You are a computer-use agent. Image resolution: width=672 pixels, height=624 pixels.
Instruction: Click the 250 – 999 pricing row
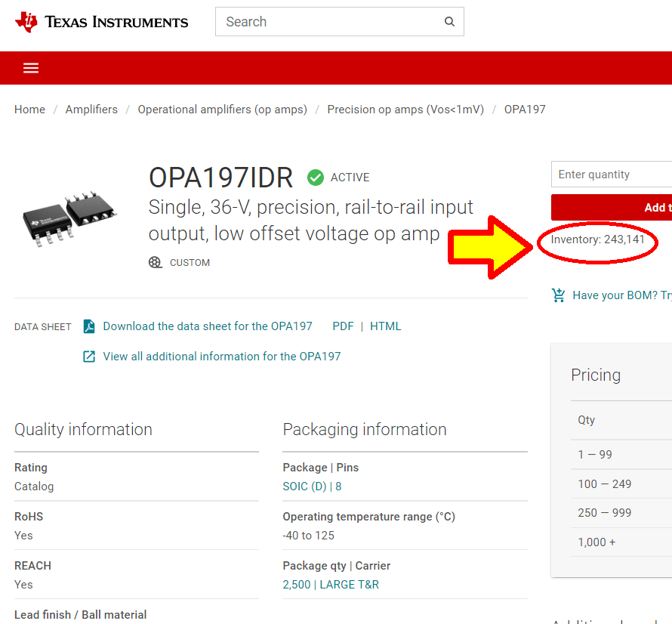coord(621,512)
